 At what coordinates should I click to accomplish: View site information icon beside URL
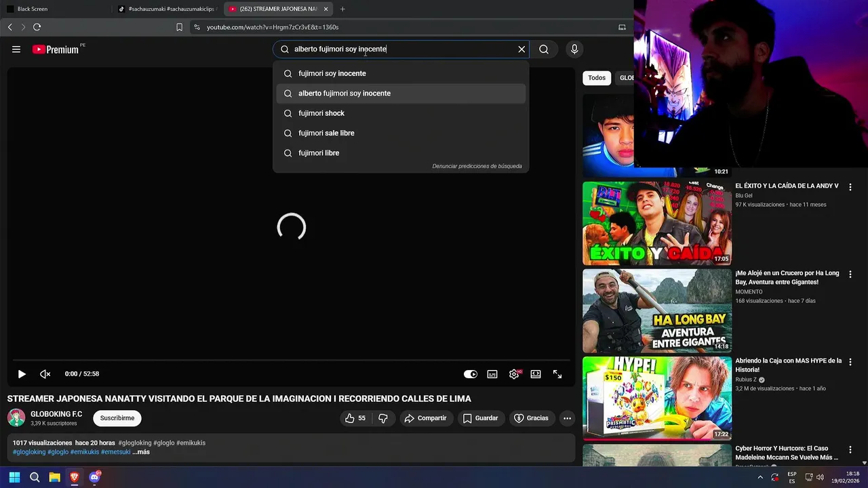click(197, 27)
